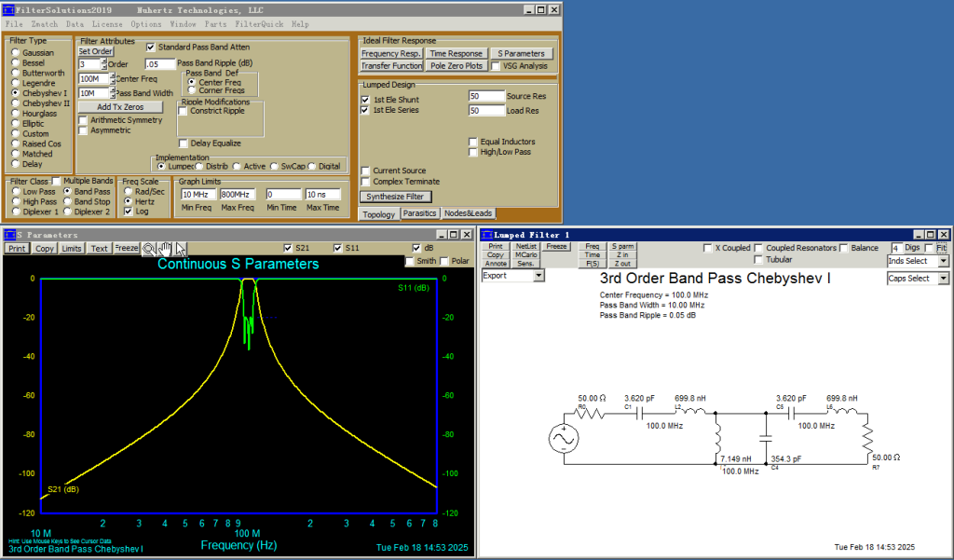Select Corner Freqs pass band definition
954x560 pixels.
click(x=192, y=90)
